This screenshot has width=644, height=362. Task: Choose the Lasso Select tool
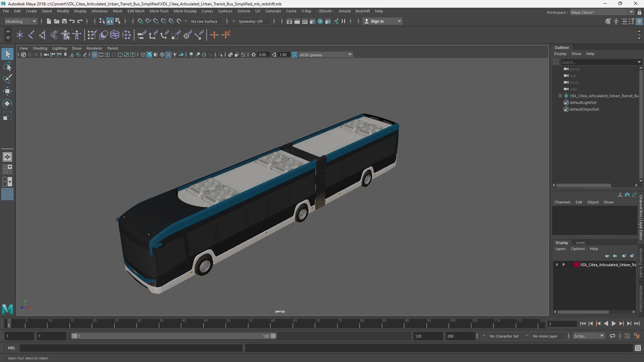[x=7, y=66]
